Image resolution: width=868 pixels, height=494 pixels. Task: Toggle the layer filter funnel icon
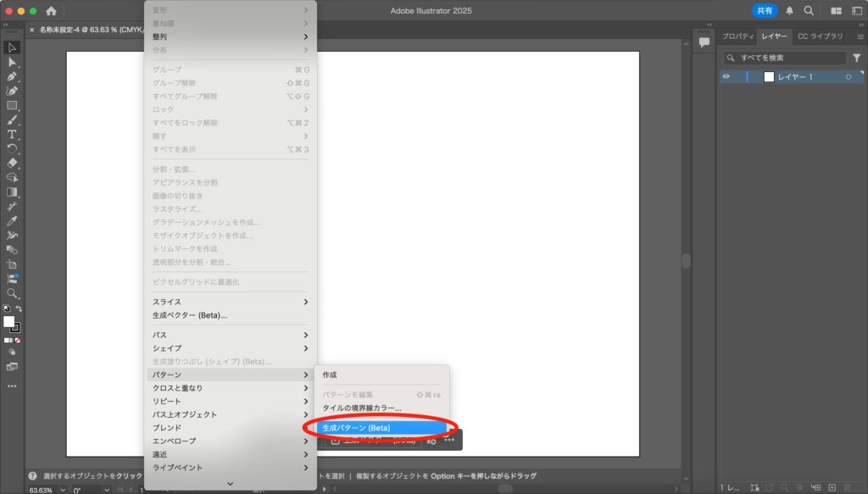pos(856,58)
